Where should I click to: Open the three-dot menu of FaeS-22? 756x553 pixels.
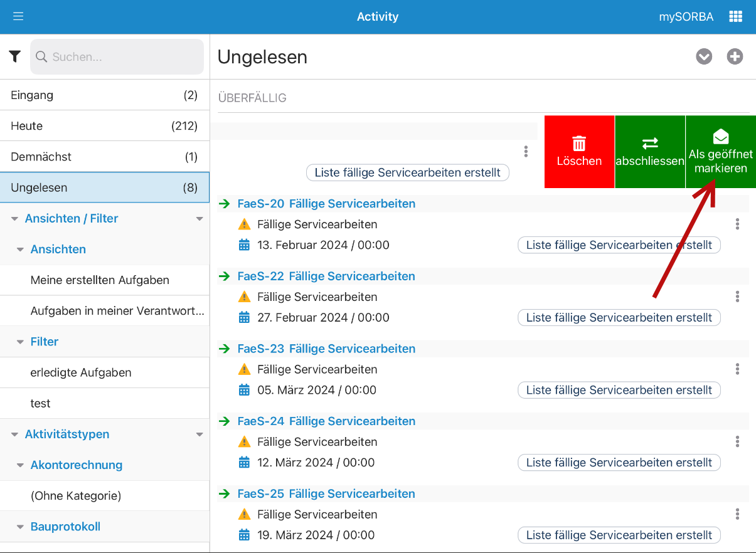[737, 297]
